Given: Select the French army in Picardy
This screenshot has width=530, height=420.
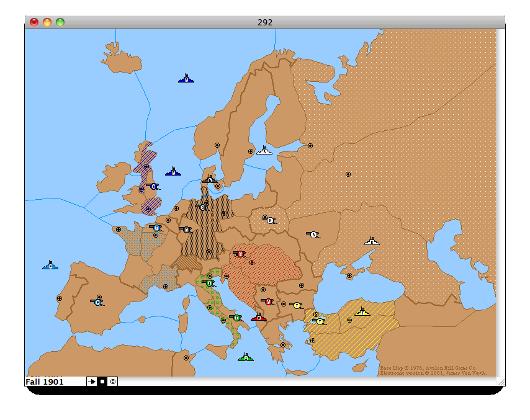Looking at the screenshot, I should coord(156,228).
